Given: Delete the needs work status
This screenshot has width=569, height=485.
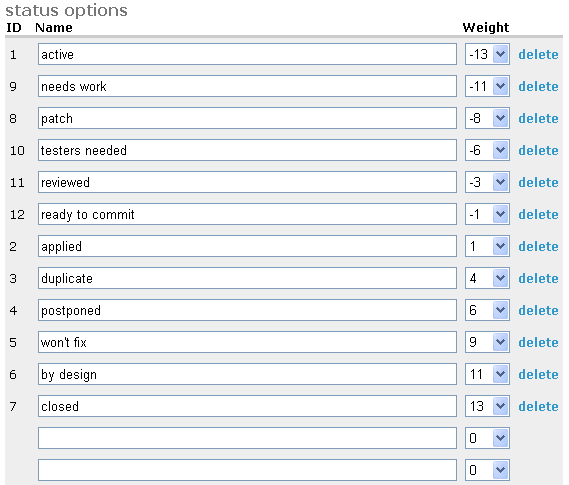Looking at the screenshot, I should tap(538, 86).
